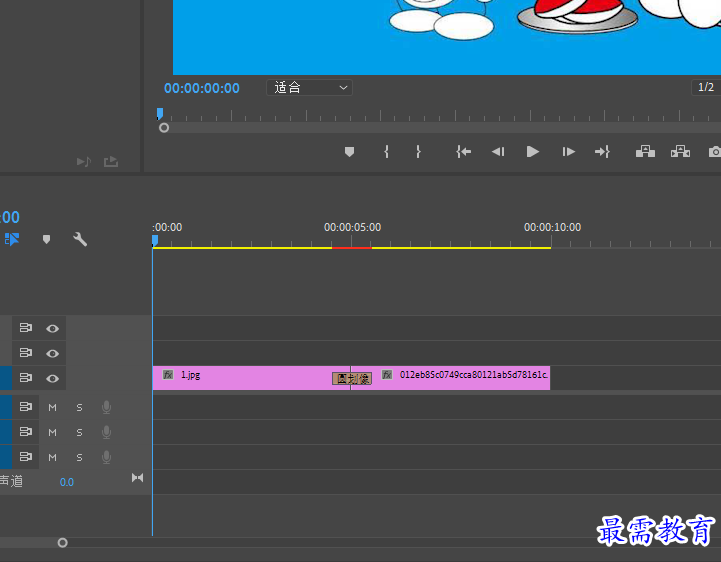The height and width of the screenshot is (562, 721).
Task: Step forward one frame
Action: tap(568, 152)
